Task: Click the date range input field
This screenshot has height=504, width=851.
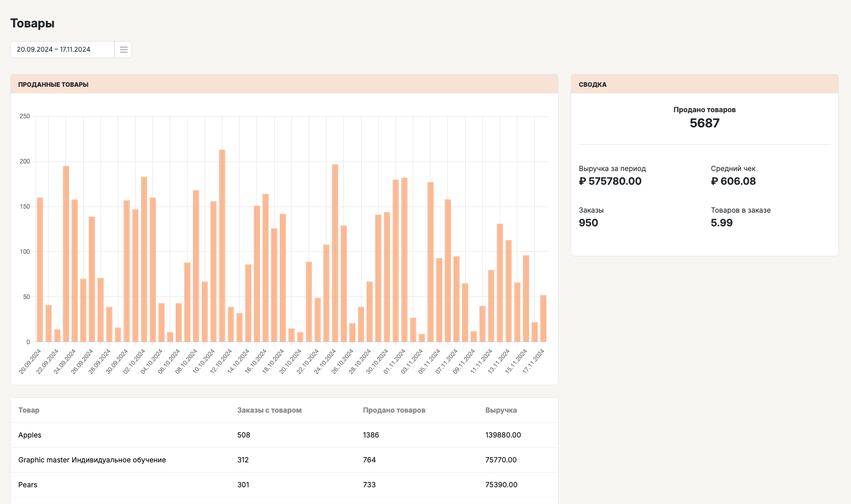Action: click(x=62, y=50)
